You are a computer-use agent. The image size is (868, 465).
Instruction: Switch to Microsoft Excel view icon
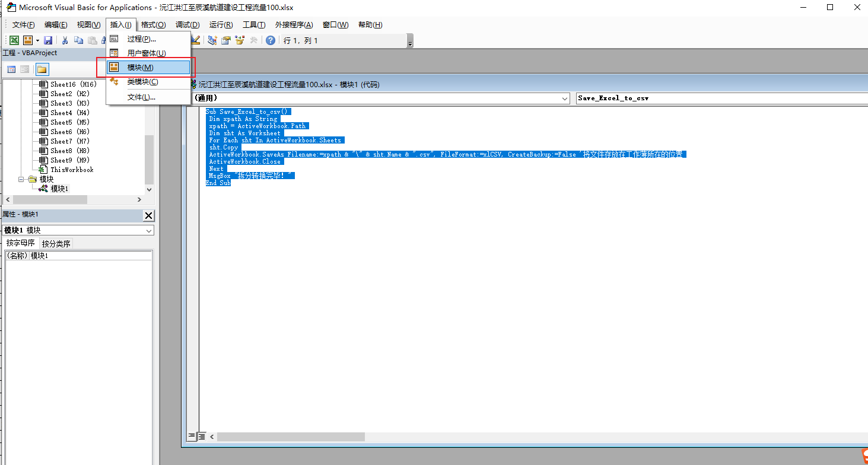13,40
